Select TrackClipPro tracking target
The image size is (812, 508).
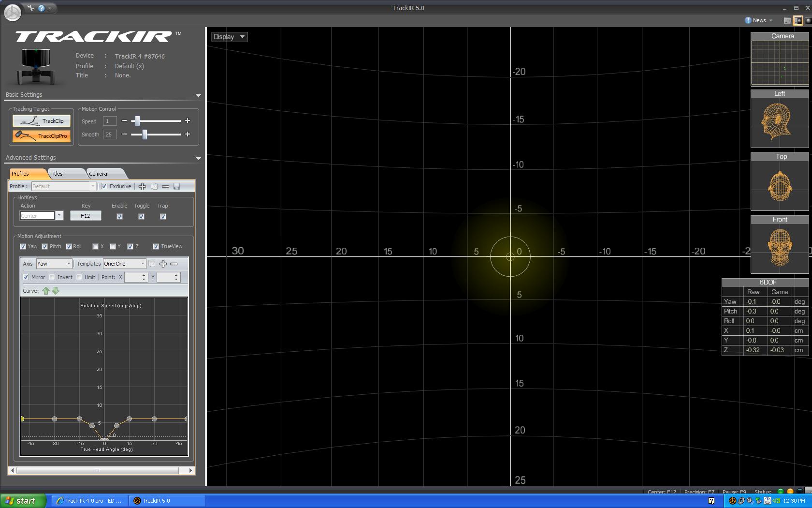point(42,136)
